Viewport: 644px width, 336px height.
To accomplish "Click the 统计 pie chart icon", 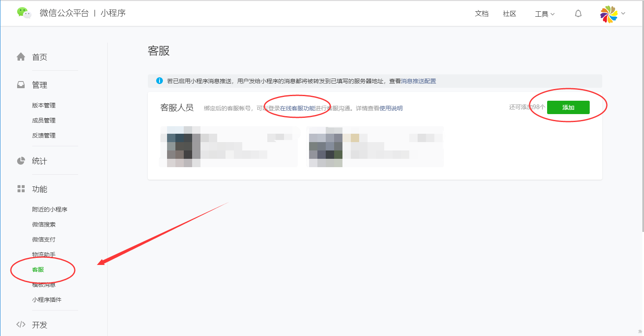I will [x=21, y=161].
